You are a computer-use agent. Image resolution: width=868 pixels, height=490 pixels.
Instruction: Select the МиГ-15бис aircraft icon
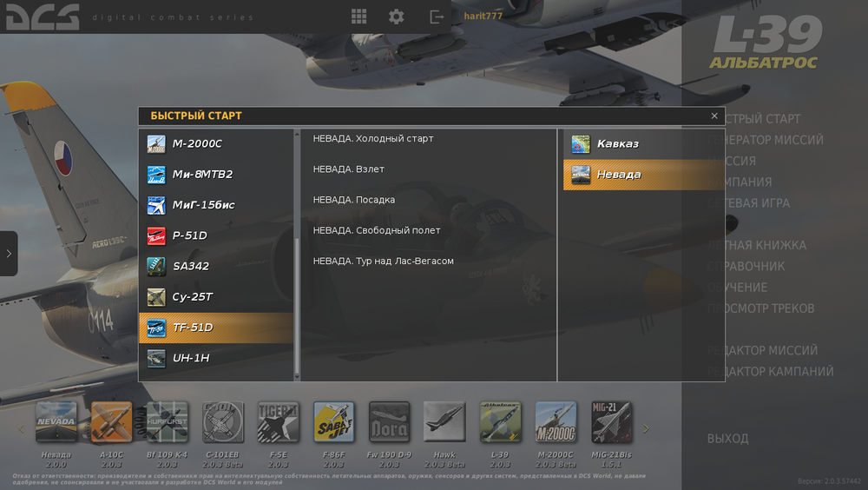click(x=156, y=205)
